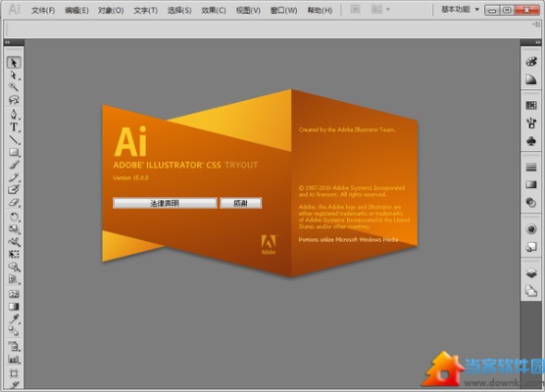Open the Transparency panel

pos(531,203)
